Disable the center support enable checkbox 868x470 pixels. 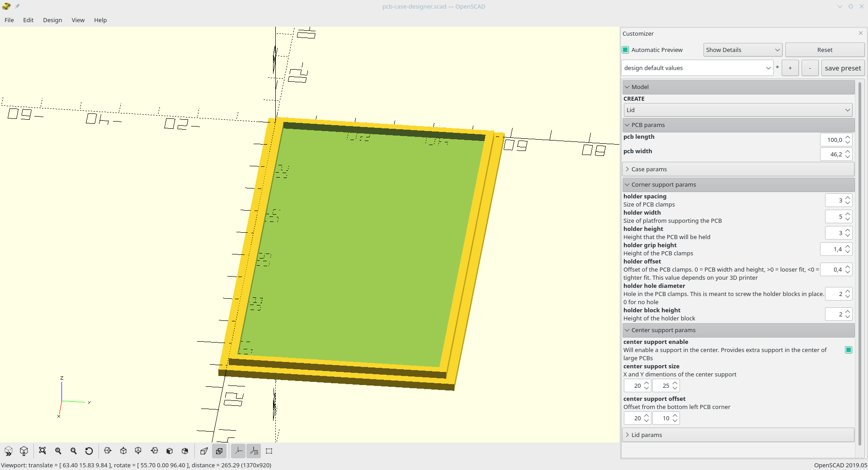click(x=849, y=350)
